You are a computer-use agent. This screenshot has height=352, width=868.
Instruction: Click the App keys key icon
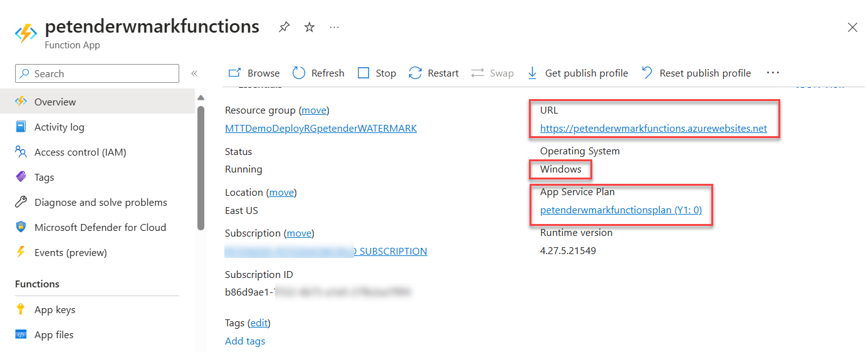coord(21,309)
